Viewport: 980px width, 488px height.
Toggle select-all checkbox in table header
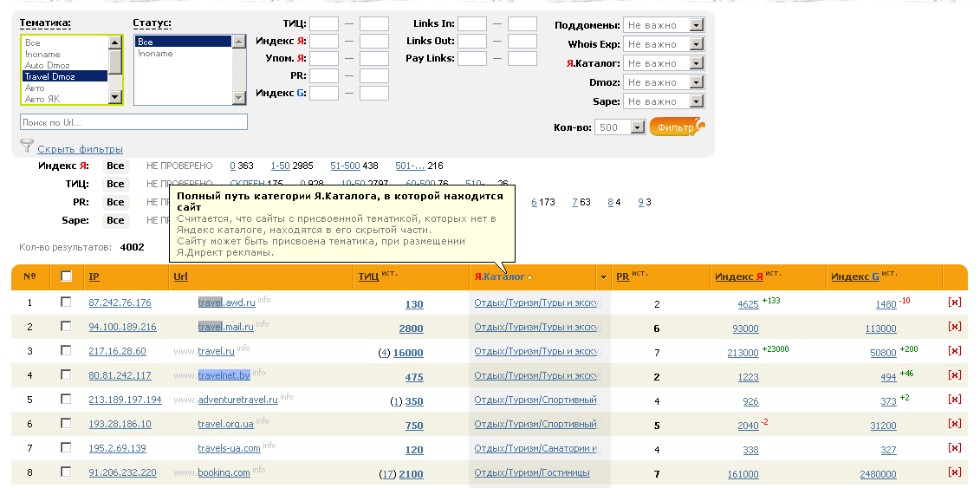pos(66,277)
